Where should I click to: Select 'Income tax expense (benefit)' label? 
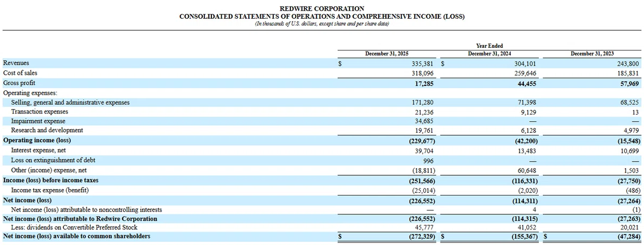(50, 190)
